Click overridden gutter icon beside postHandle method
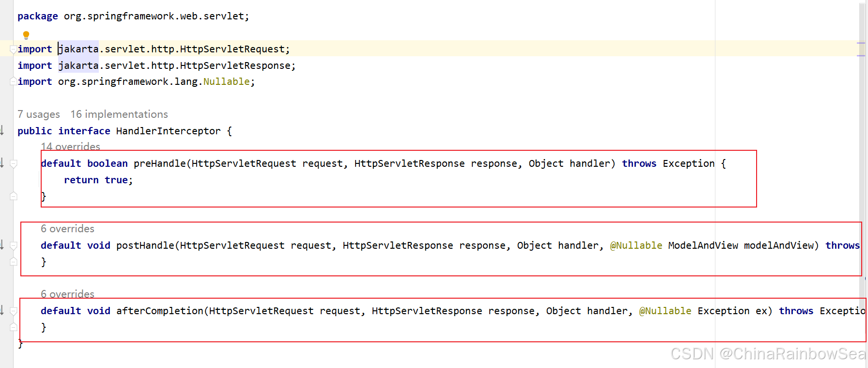 click(2, 245)
